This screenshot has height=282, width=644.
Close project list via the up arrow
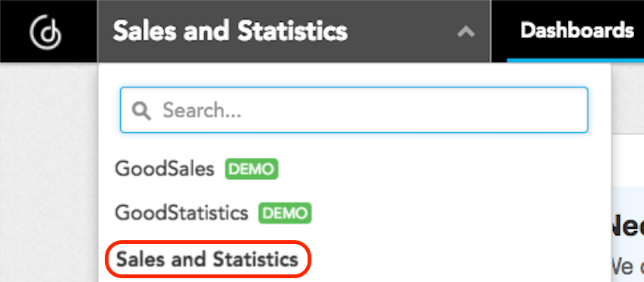pyautogui.click(x=466, y=31)
